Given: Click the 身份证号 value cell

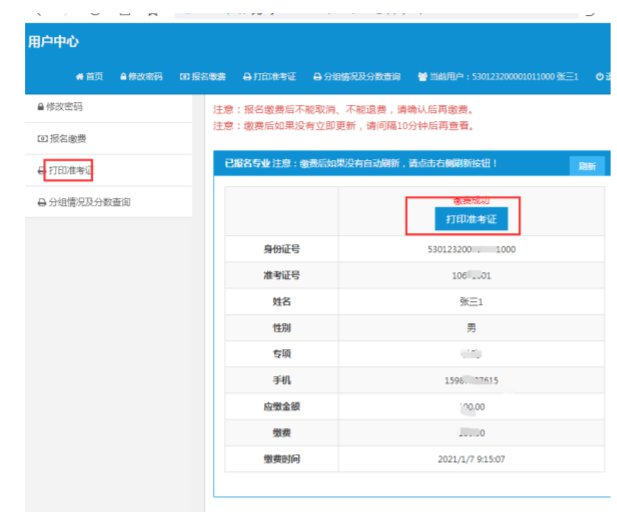Looking at the screenshot, I should click(x=470, y=250).
